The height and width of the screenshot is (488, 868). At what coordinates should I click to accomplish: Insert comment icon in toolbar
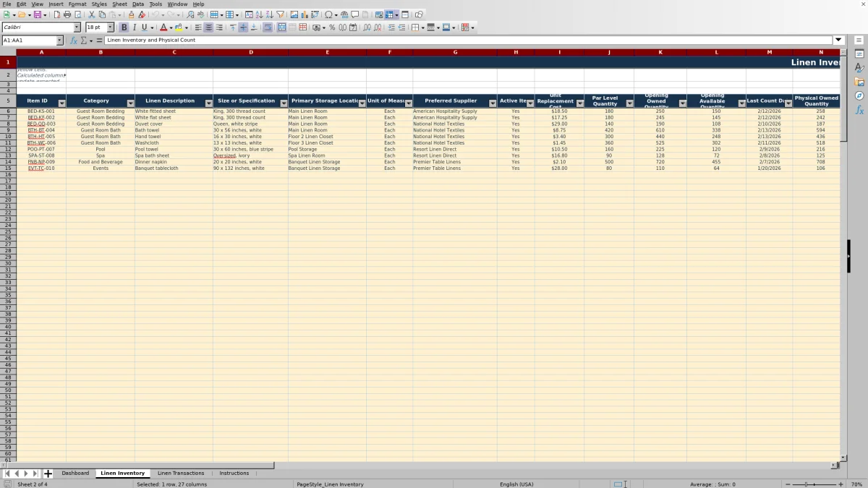(x=354, y=14)
